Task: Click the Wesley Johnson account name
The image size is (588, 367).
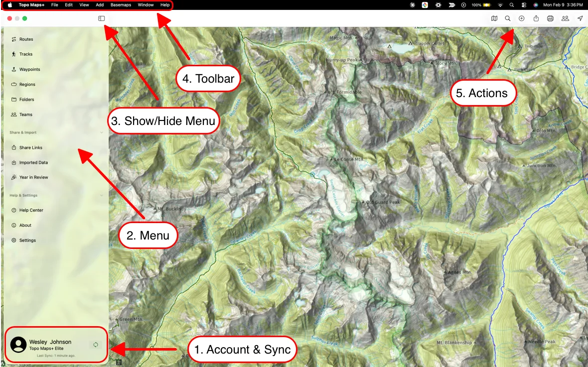Action: tap(50, 342)
